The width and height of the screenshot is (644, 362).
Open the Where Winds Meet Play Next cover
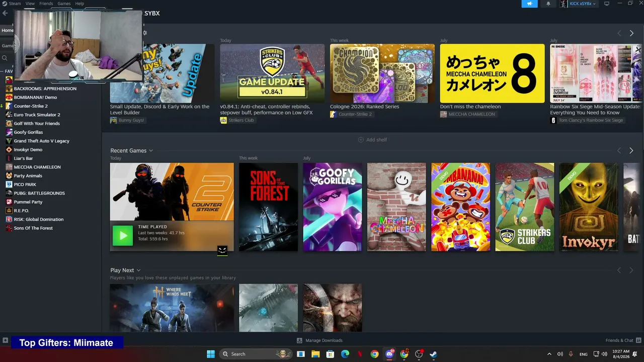coord(172,308)
